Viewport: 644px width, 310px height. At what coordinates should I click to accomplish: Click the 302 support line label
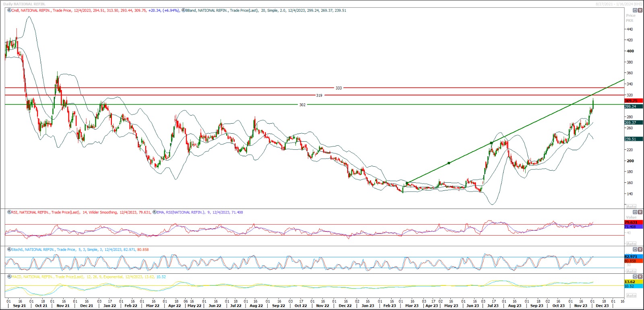coord(302,105)
